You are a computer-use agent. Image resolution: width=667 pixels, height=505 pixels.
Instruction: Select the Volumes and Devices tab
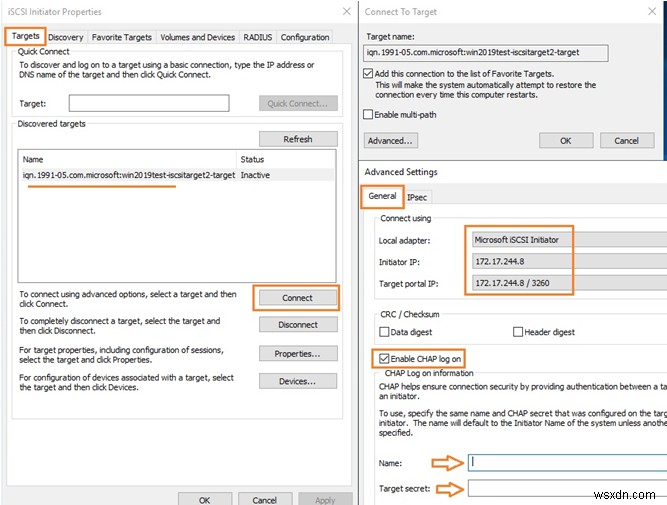(x=197, y=37)
